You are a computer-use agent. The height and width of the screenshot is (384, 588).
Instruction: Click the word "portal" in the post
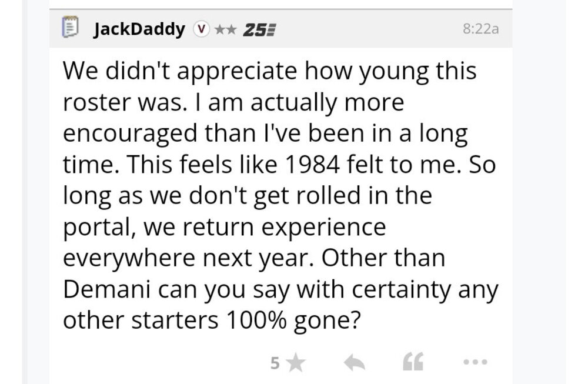pos(96,228)
